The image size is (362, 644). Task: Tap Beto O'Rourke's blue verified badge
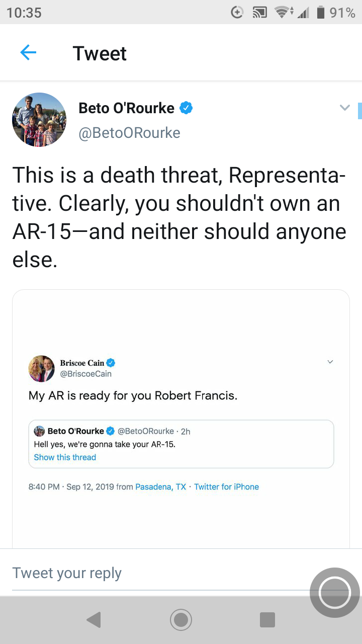click(186, 108)
